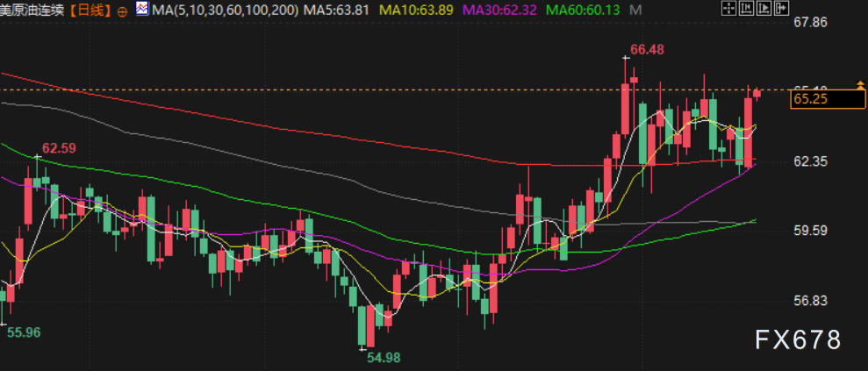Click the orange circled plus icon beside 日线
Viewport: 868px width, 371px height.
pyautogui.click(x=121, y=11)
